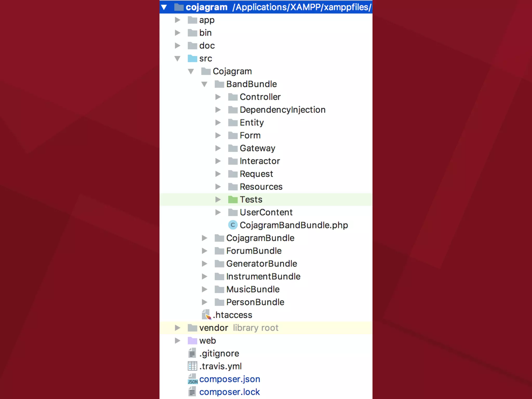532x399 pixels.
Task: Click the purple web folder icon
Action: (x=192, y=341)
